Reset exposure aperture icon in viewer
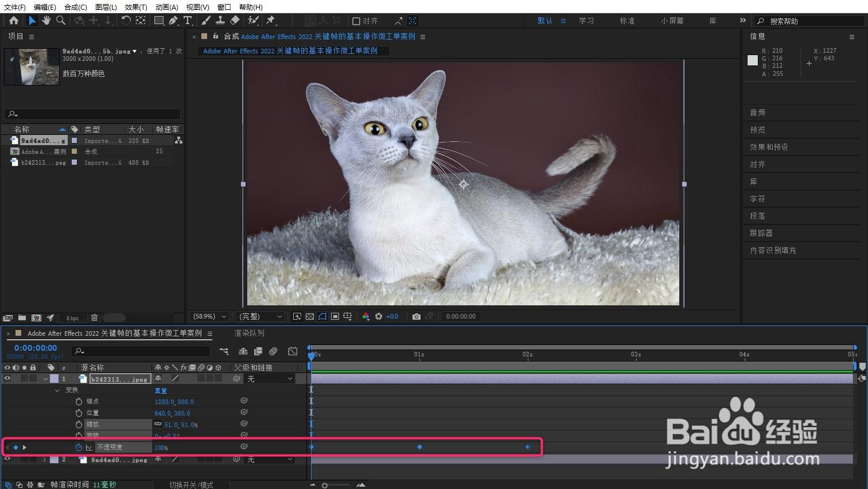 (x=379, y=316)
